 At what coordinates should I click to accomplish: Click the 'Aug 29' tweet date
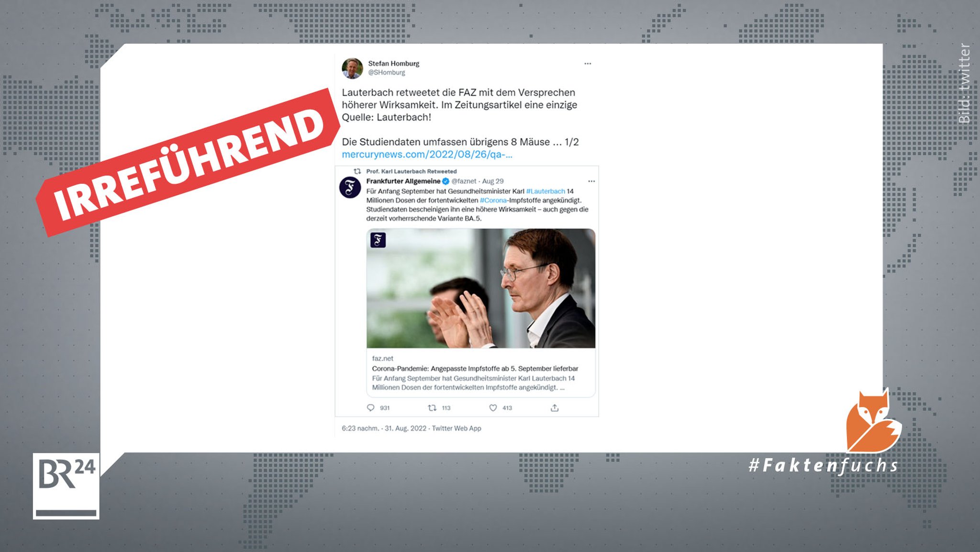tap(493, 181)
